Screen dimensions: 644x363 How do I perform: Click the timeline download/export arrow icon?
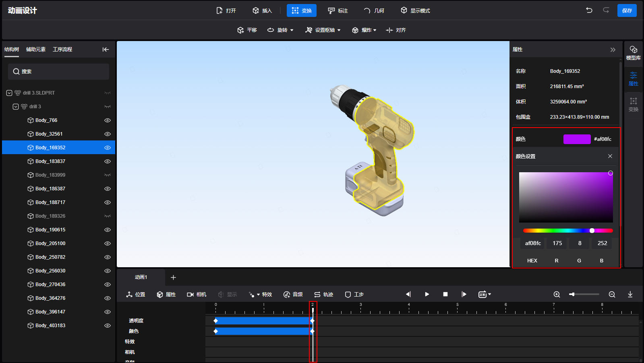(630, 295)
